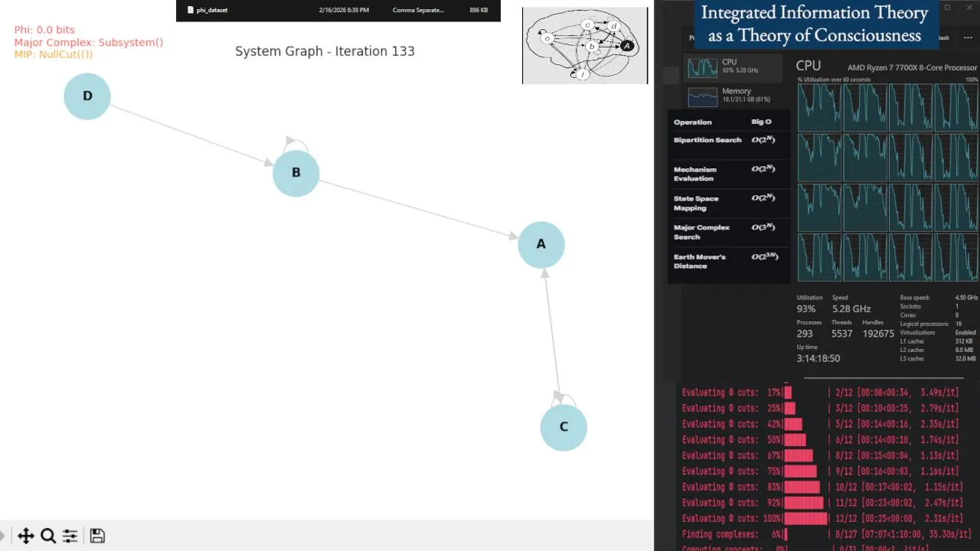
Task: Click the Finding complexes progress line
Action: [x=826, y=534]
